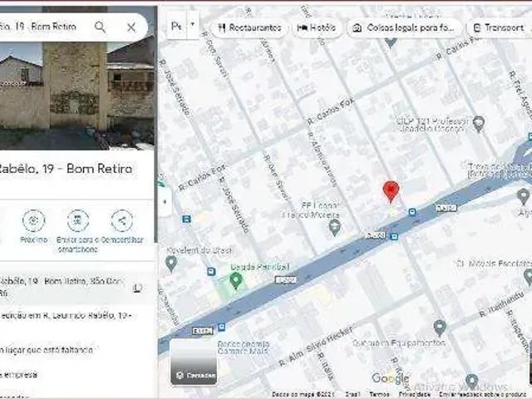The width and height of the screenshot is (532, 399).
Task: Collapse the side panel with the arrow
Action: click(x=164, y=201)
